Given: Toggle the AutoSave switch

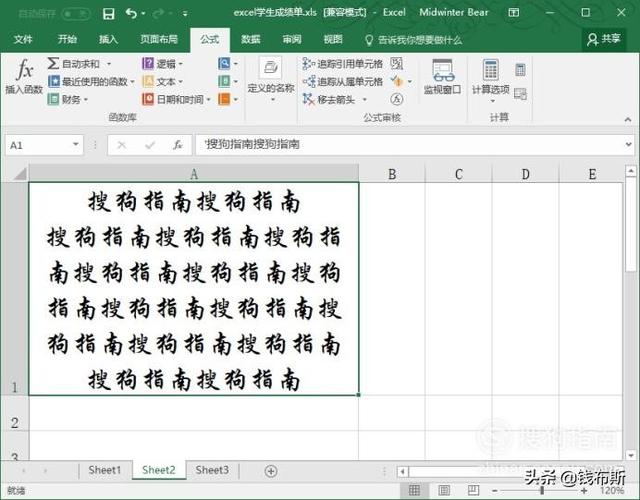Looking at the screenshot, I should coord(76,14).
